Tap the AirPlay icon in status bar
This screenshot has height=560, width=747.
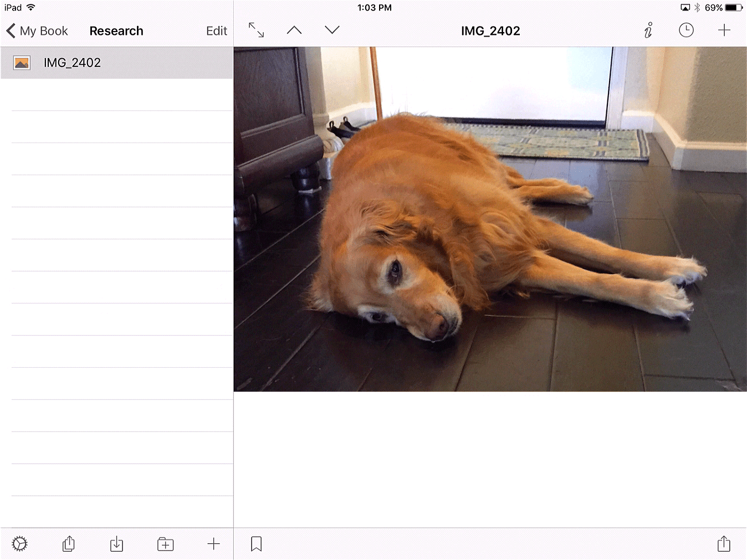coord(685,8)
